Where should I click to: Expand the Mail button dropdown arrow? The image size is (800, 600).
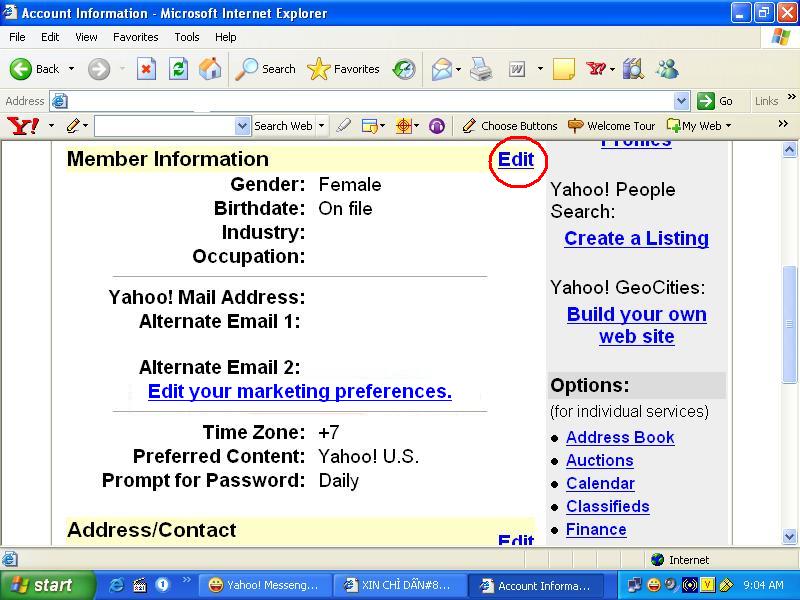click(458, 69)
